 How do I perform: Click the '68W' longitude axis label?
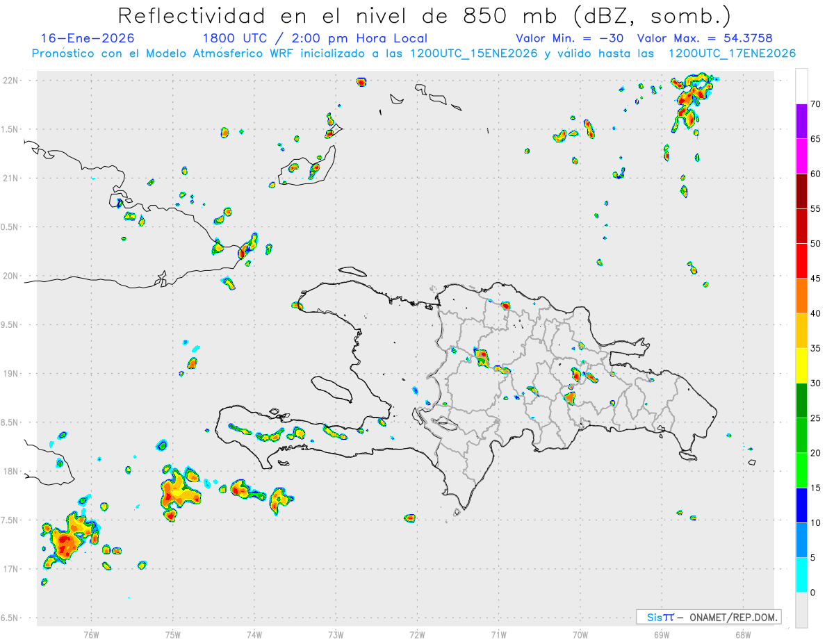coord(743,634)
